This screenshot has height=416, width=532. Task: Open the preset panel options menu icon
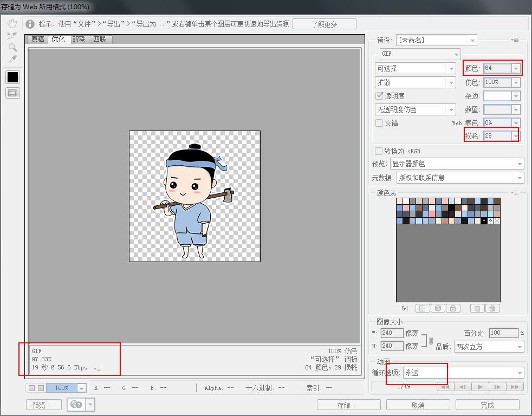point(515,40)
